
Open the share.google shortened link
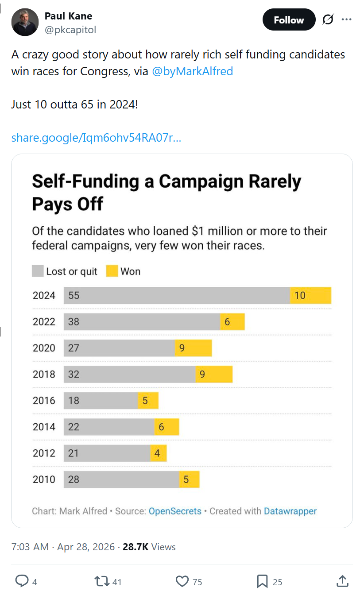(96, 138)
